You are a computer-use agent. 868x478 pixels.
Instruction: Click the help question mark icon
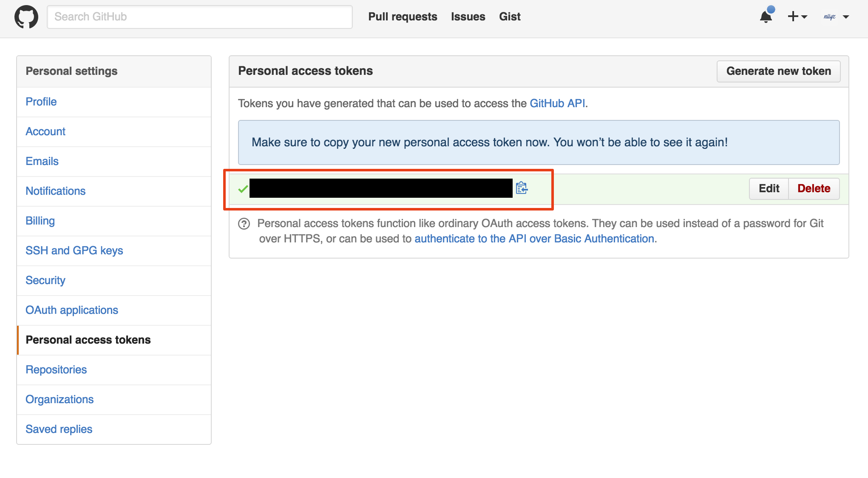244,224
